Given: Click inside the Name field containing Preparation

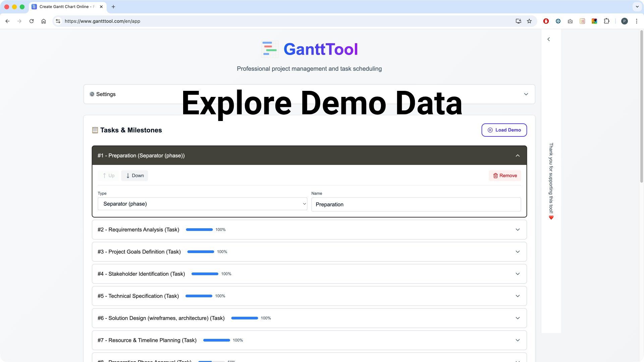Looking at the screenshot, I should click(416, 204).
